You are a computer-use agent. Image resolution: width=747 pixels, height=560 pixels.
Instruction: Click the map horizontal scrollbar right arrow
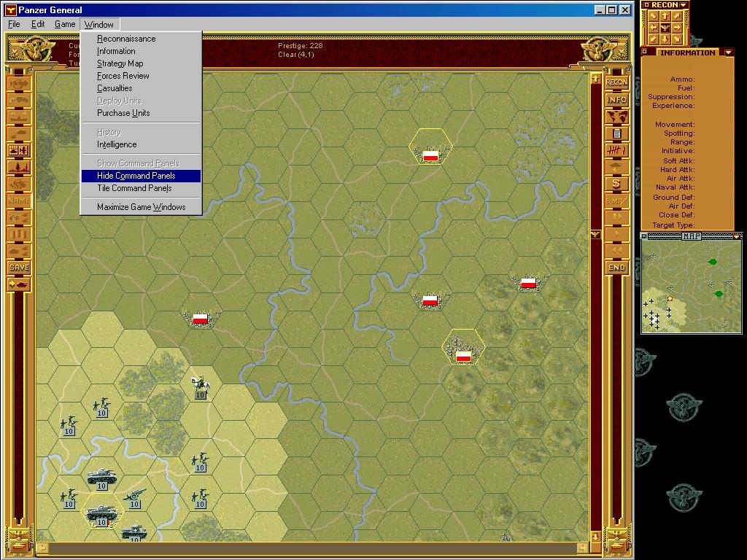(583, 548)
